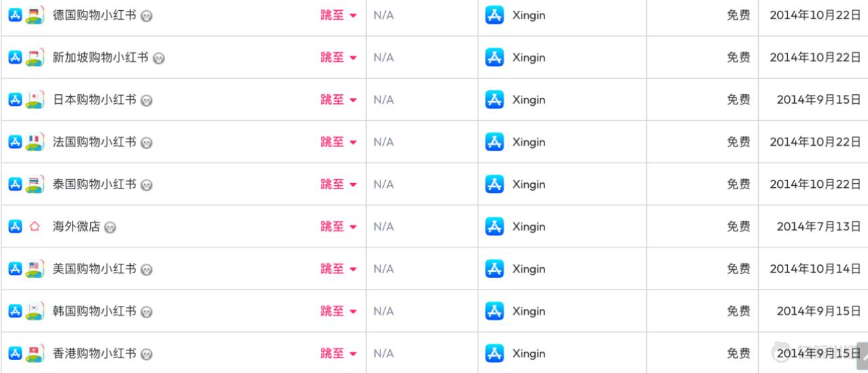The image size is (868, 373).
Task: Click the gray face icon after 新加坡购物小红书
Action: pos(159,58)
